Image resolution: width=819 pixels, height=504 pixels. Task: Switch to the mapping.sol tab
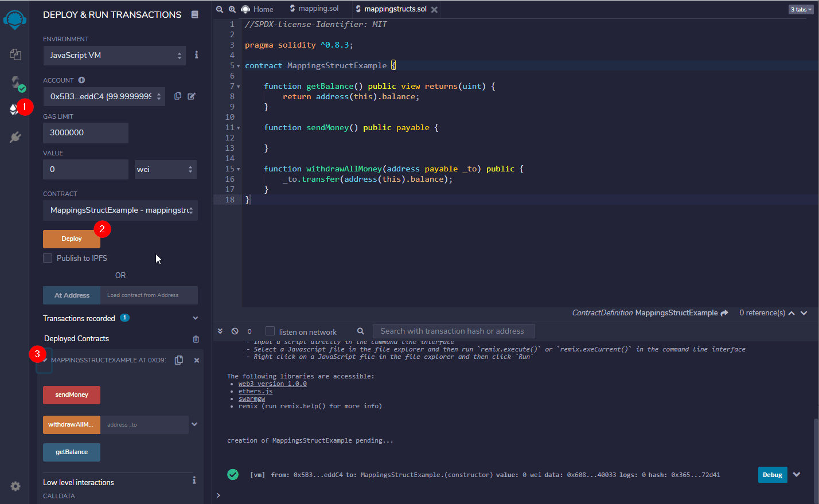point(314,9)
